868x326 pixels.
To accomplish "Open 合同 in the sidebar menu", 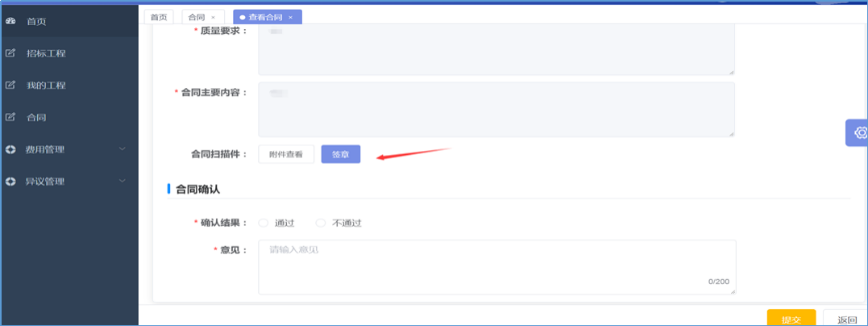I will coord(69,117).
